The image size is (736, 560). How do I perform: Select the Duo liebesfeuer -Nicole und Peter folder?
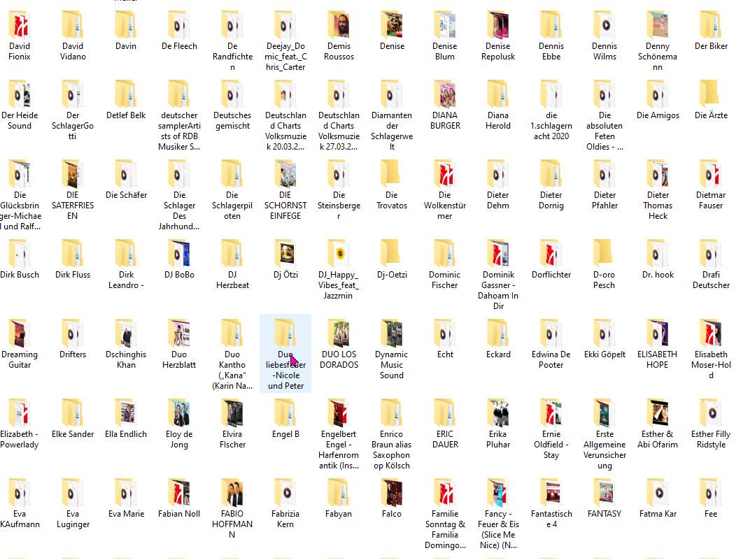285,353
